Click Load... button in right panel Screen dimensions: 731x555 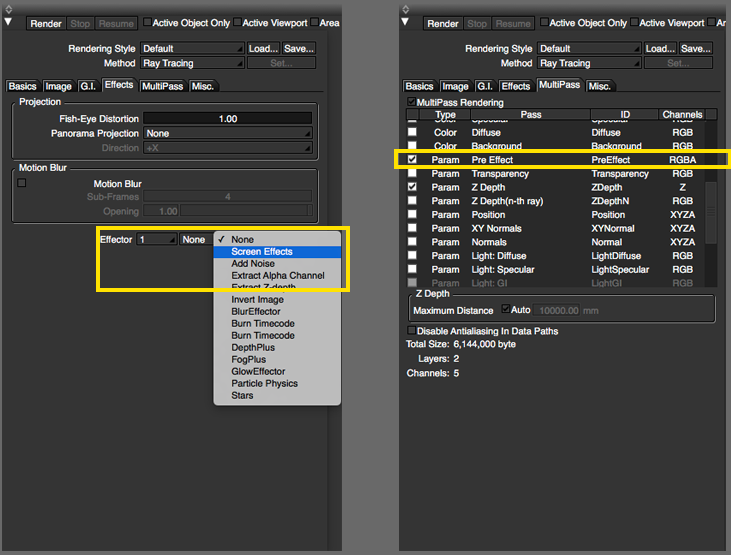pyautogui.click(x=660, y=49)
